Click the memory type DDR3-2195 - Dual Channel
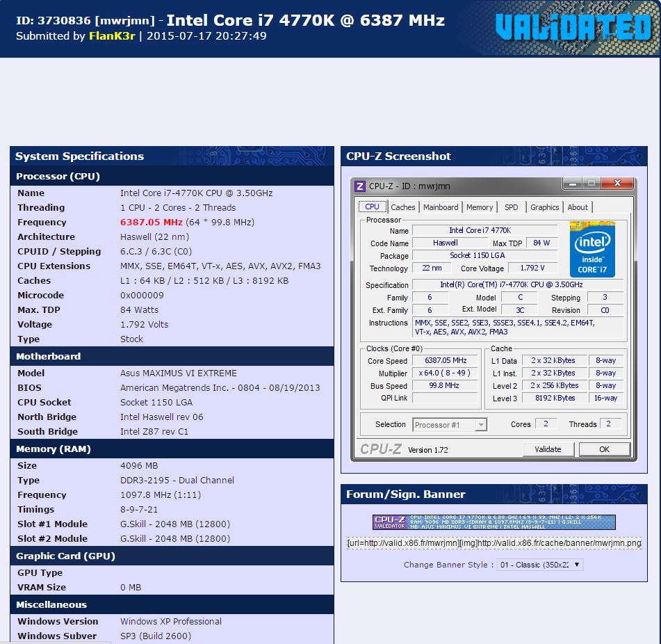Image resolution: width=661 pixels, height=644 pixels. 177,481
